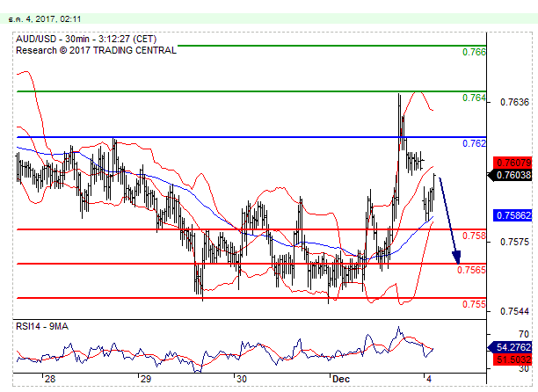Click the '30' date axis label

click(241, 379)
